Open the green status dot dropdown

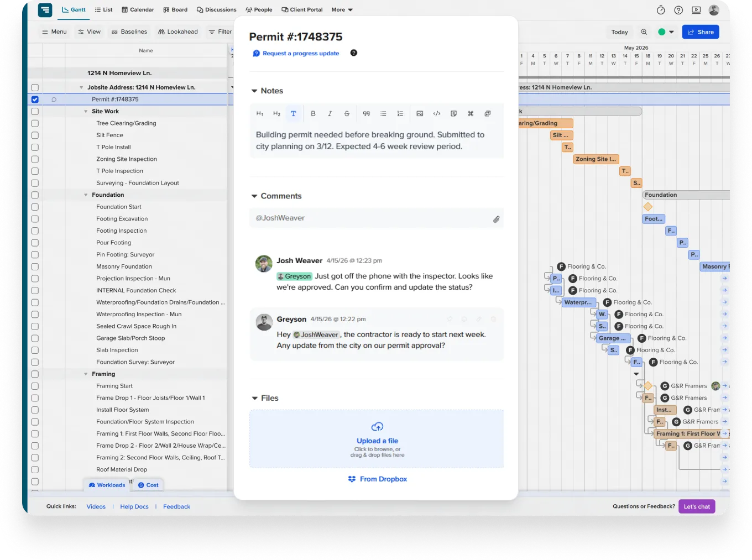pos(666,32)
